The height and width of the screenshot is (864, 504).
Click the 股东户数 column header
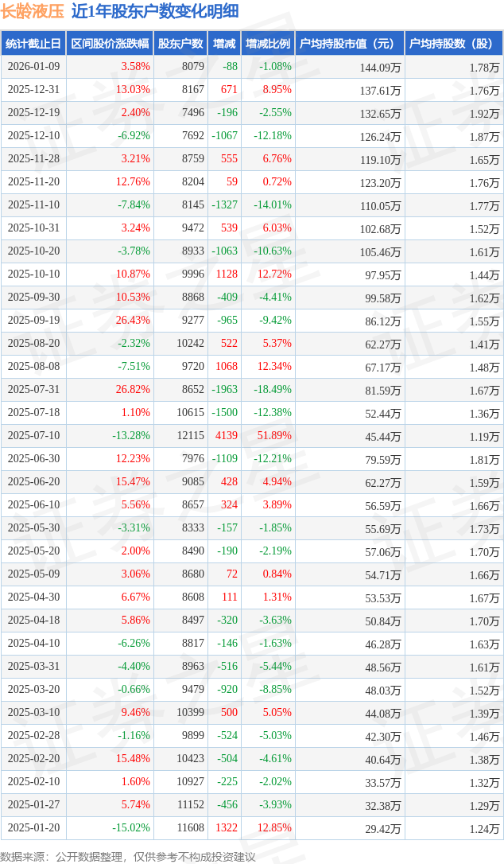click(180, 44)
